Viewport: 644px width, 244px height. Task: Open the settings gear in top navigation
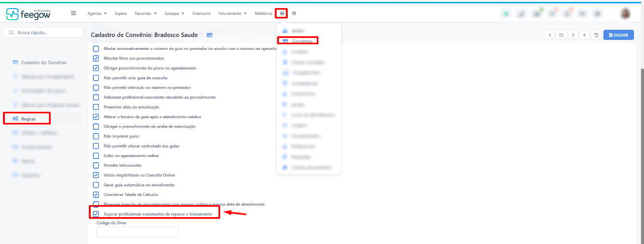[294, 13]
